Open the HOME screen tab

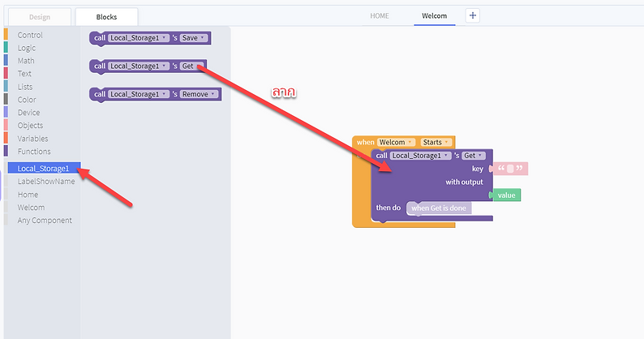click(x=380, y=15)
